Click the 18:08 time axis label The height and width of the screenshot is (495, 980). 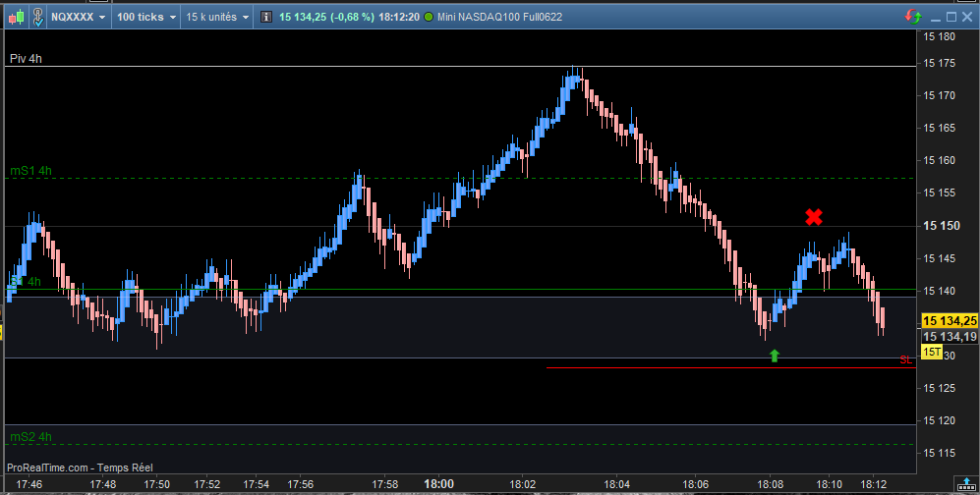coord(770,484)
